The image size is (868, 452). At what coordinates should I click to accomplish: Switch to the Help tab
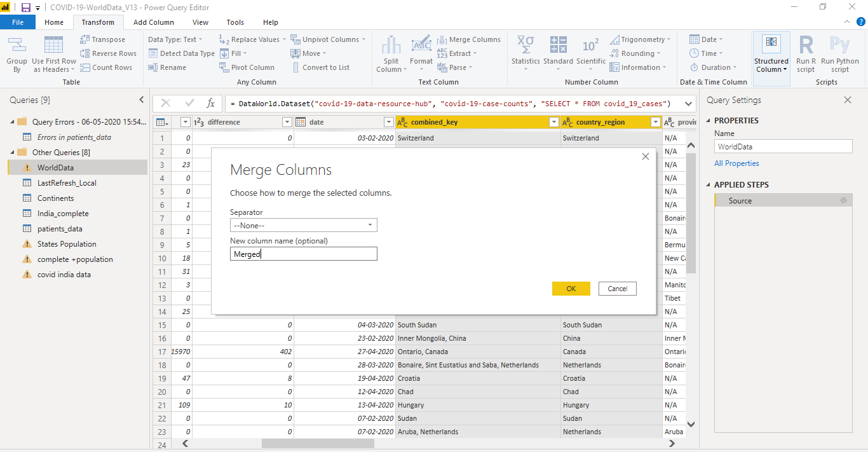tap(271, 22)
